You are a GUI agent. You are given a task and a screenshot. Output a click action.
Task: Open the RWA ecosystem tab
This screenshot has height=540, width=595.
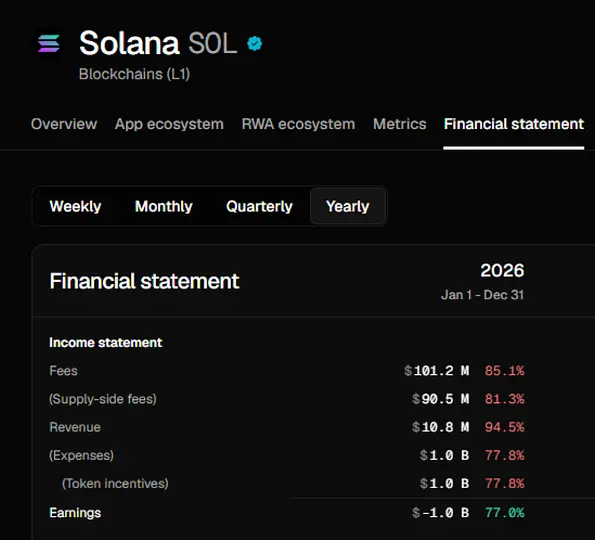[298, 124]
